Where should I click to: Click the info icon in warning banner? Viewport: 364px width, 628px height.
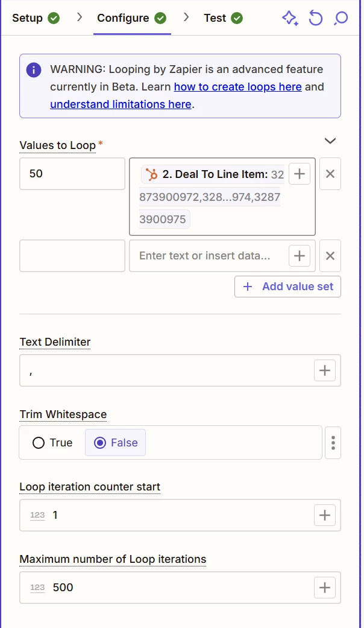point(34,70)
